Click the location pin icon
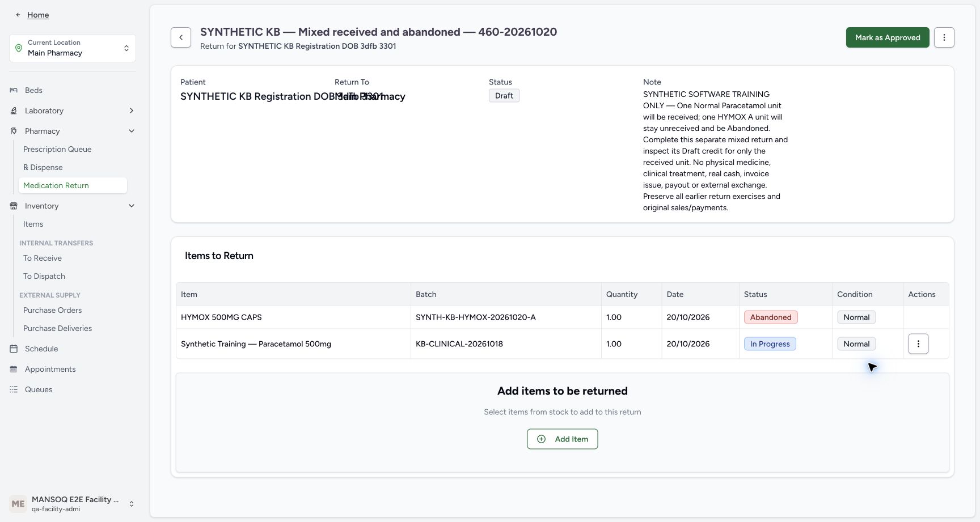The image size is (980, 522). 19,48
